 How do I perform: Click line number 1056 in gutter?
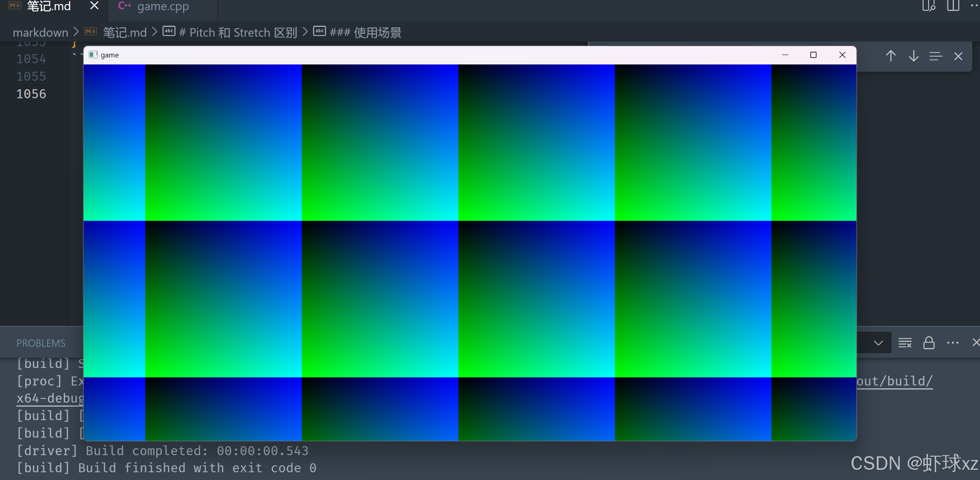coord(31,94)
